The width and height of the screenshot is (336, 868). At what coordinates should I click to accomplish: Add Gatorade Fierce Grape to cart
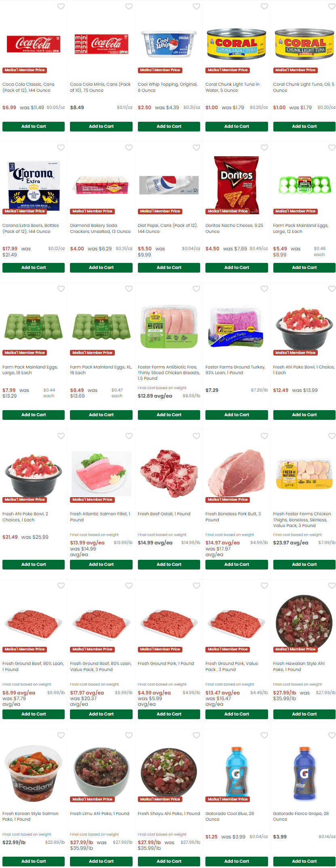coord(304,862)
